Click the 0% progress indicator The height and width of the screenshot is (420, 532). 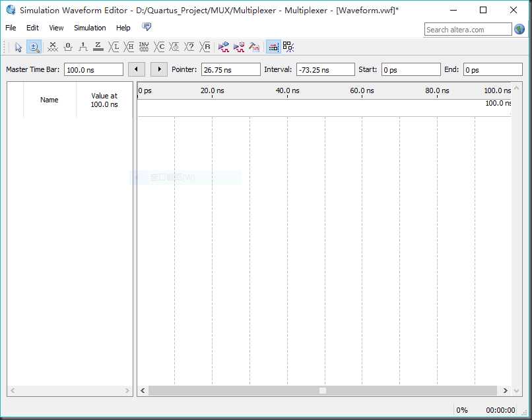462,410
